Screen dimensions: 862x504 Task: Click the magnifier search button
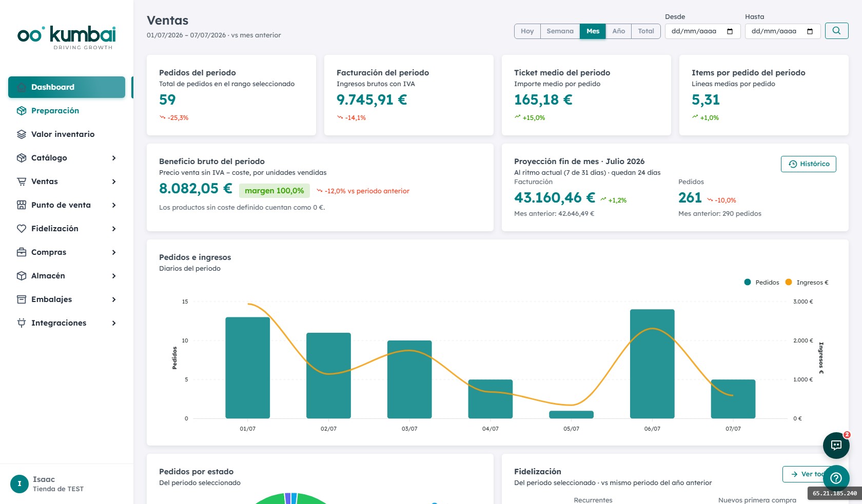pyautogui.click(x=836, y=31)
